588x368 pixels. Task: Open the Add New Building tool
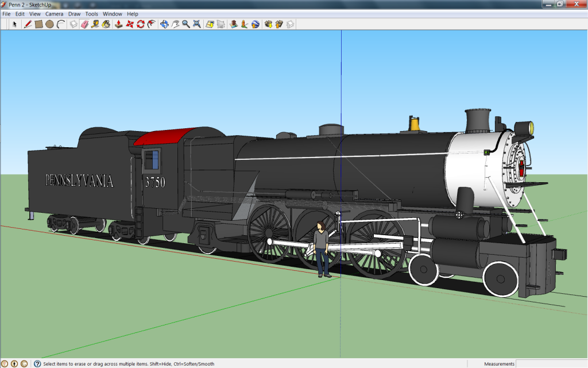click(x=234, y=24)
